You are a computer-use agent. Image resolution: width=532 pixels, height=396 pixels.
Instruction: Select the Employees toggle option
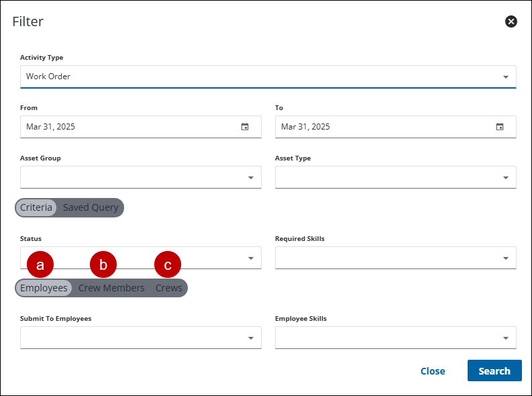[x=44, y=288]
